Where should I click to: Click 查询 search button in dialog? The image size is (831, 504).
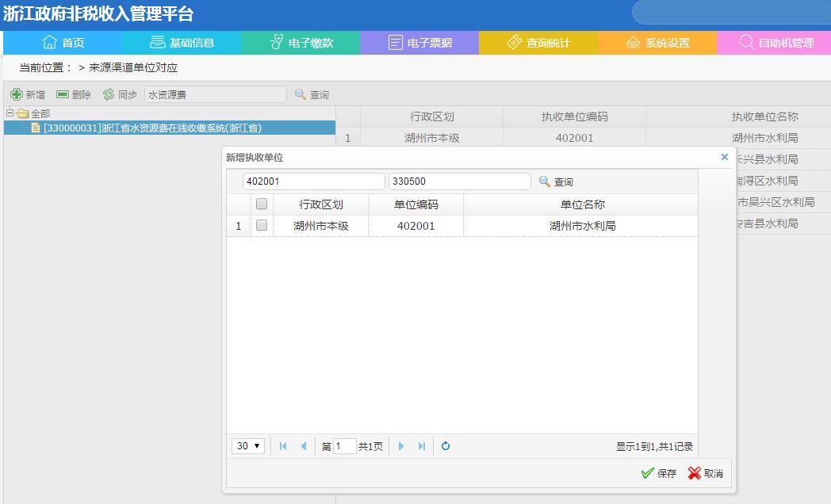[556, 181]
